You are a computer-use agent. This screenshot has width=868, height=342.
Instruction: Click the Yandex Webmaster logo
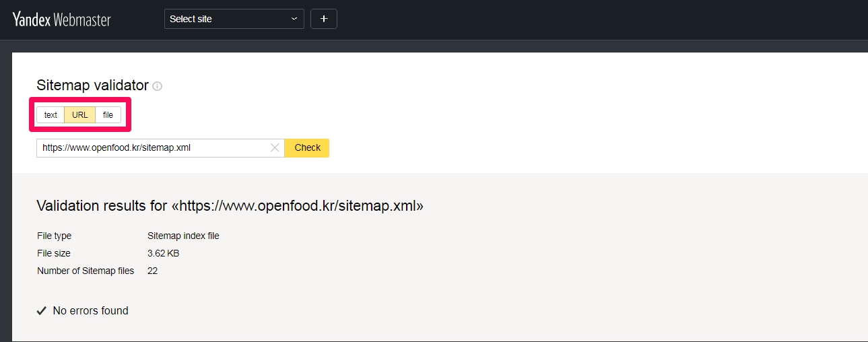point(61,20)
